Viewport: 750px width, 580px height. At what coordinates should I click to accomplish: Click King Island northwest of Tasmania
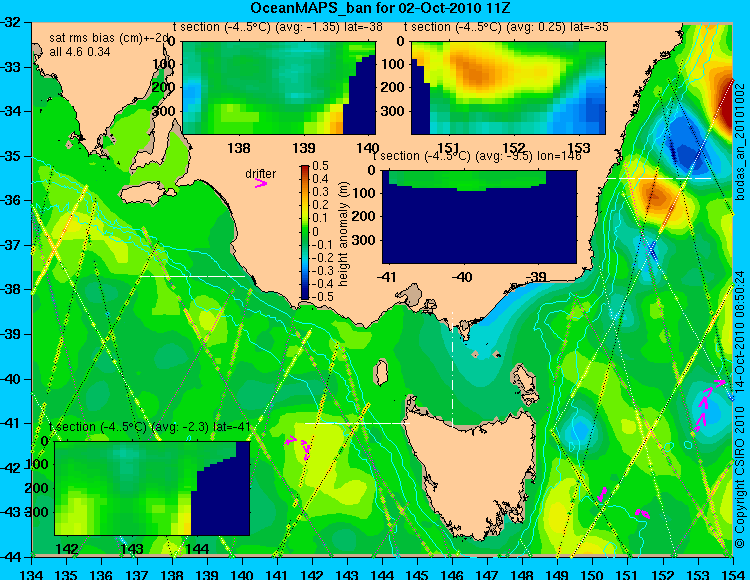[x=380, y=370]
